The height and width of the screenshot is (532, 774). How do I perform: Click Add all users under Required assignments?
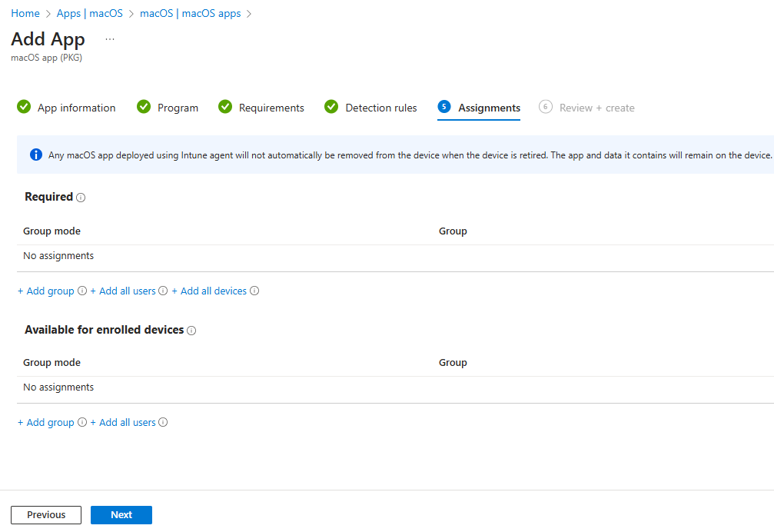point(124,291)
